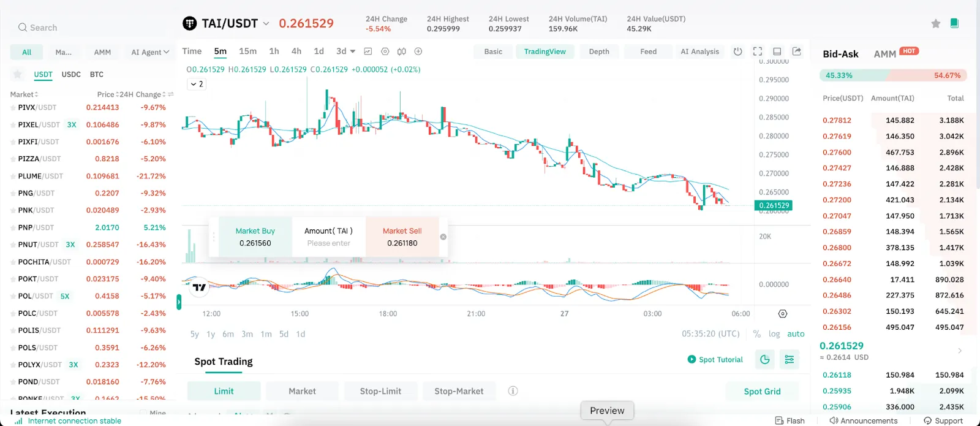Collapse the market list with the green side handle
Screen dimensions: 980x426
pos(179,302)
